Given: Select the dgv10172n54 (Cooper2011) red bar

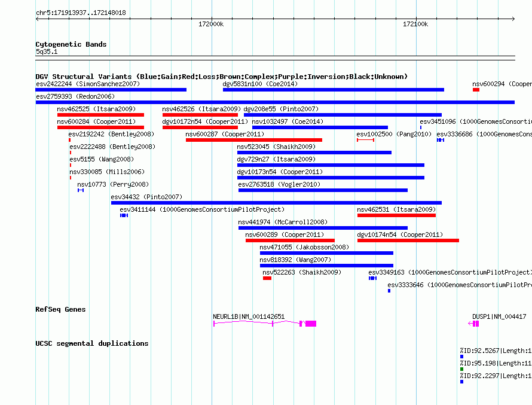Looking at the screenshot, I should click(200, 127).
